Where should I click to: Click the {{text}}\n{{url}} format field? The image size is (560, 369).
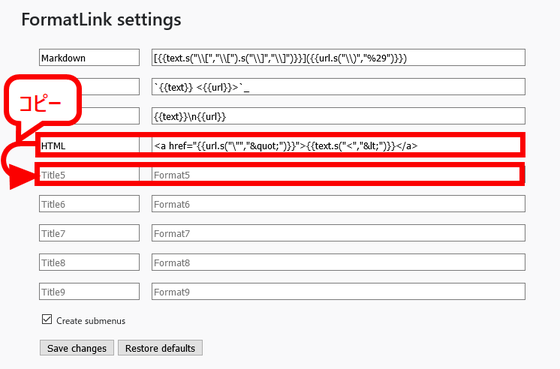(x=338, y=116)
